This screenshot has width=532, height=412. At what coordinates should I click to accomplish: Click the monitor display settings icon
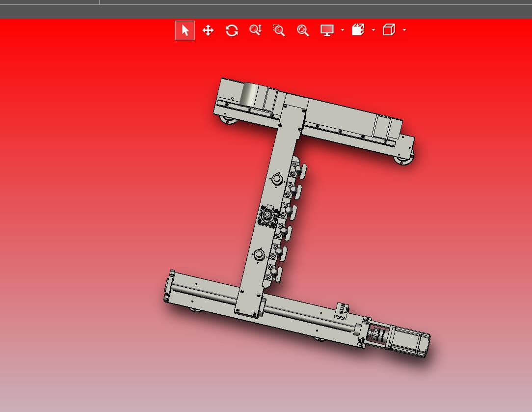pyautogui.click(x=327, y=30)
